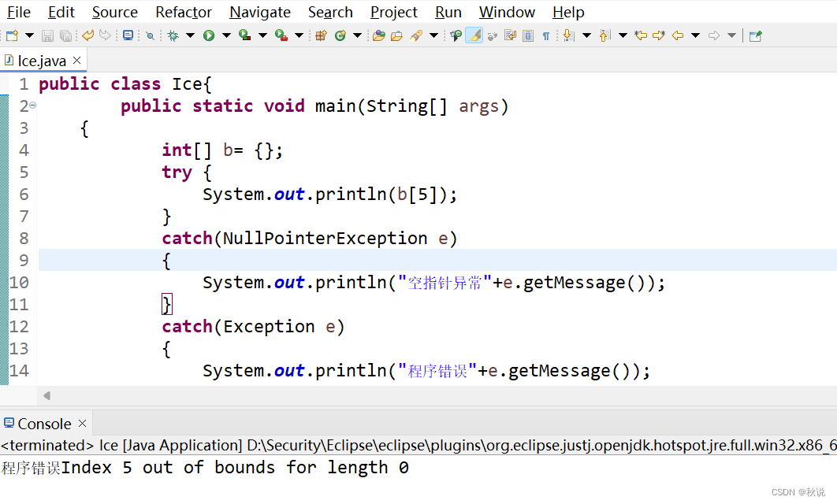
Task: Open the Previous Annotation dropdown arrow
Action: [623, 35]
